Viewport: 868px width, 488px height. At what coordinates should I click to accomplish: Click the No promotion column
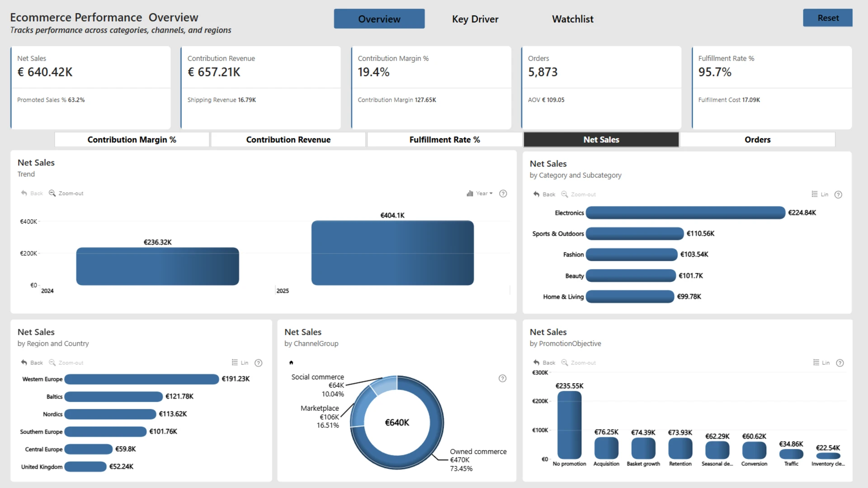click(x=569, y=425)
